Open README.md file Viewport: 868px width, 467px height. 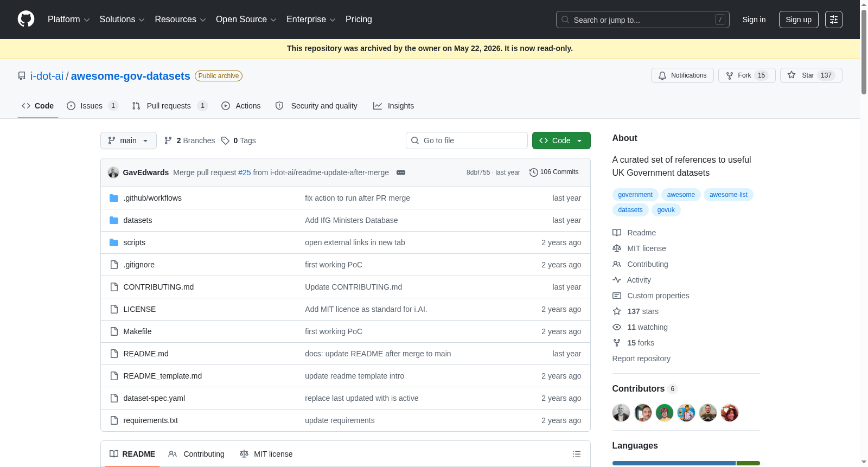click(x=146, y=354)
